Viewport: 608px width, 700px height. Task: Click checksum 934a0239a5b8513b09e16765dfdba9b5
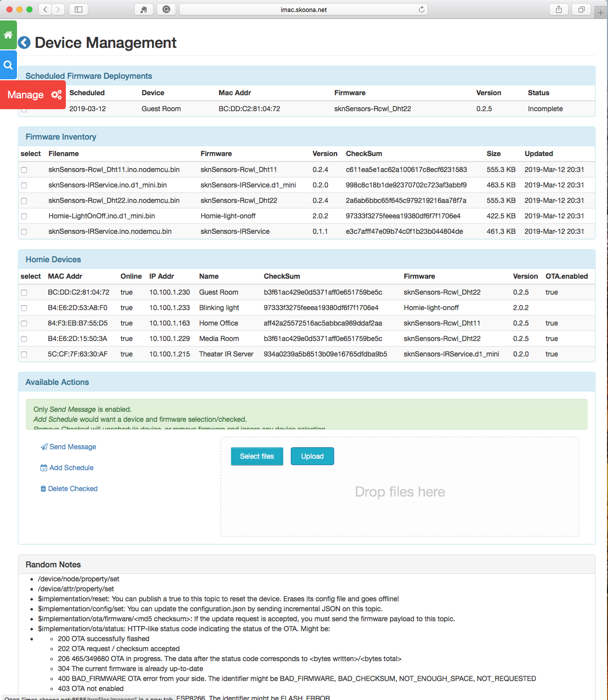326,354
